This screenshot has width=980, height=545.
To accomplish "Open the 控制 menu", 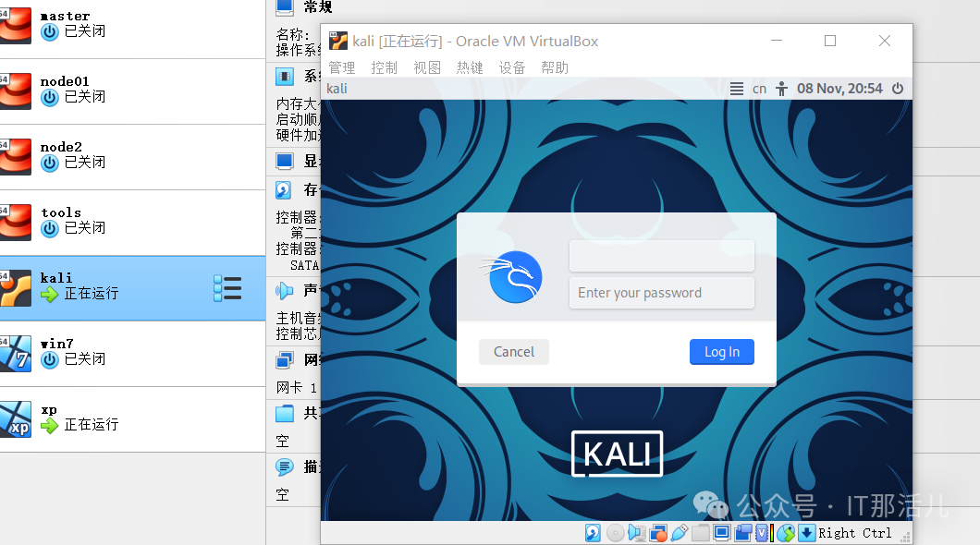I will point(385,67).
